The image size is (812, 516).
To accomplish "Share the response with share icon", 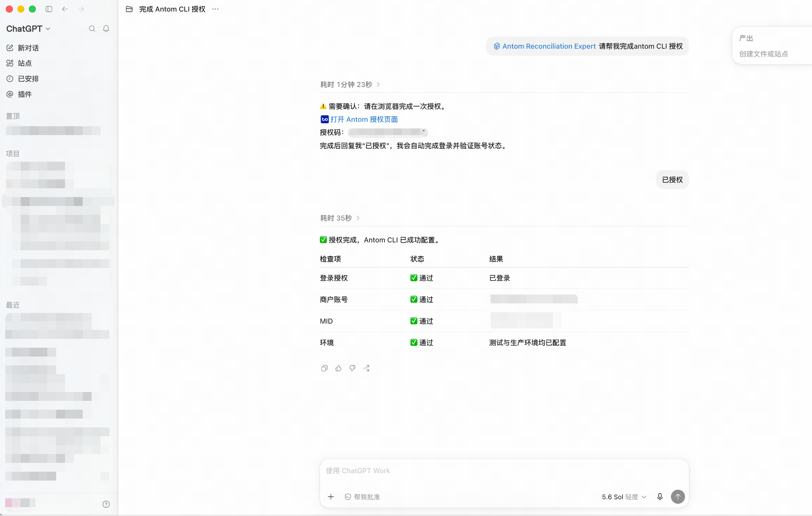I will (x=366, y=368).
